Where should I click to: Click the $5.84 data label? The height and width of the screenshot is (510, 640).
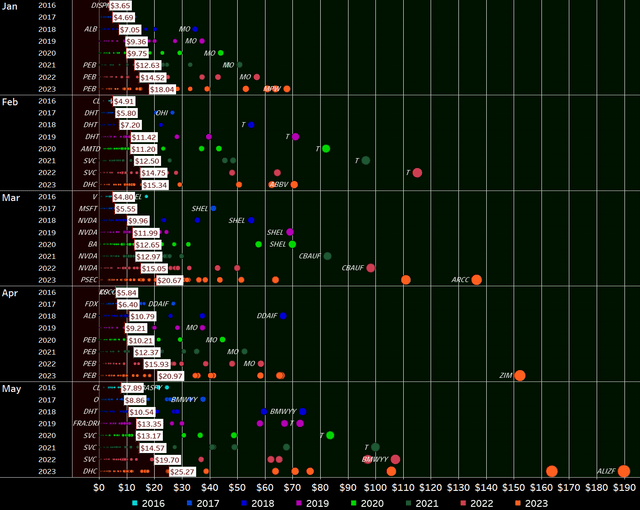(x=127, y=293)
